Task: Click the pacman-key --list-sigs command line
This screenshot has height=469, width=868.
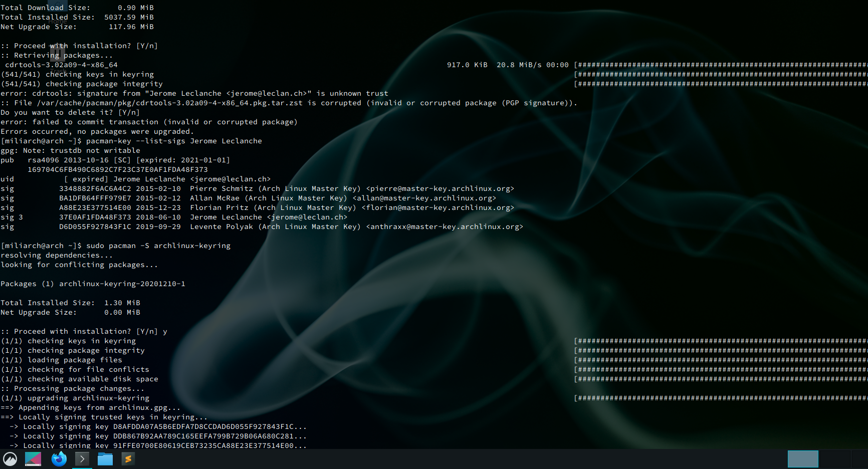Action: (174, 141)
